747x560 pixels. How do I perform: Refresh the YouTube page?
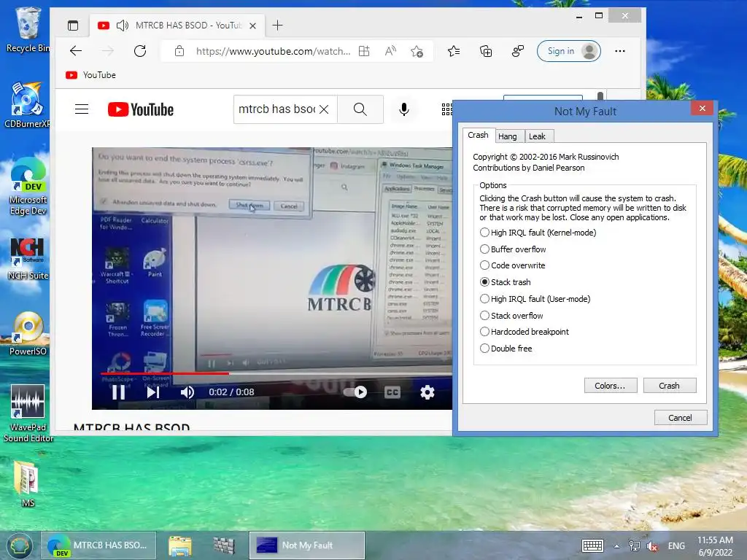pyautogui.click(x=140, y=51)
